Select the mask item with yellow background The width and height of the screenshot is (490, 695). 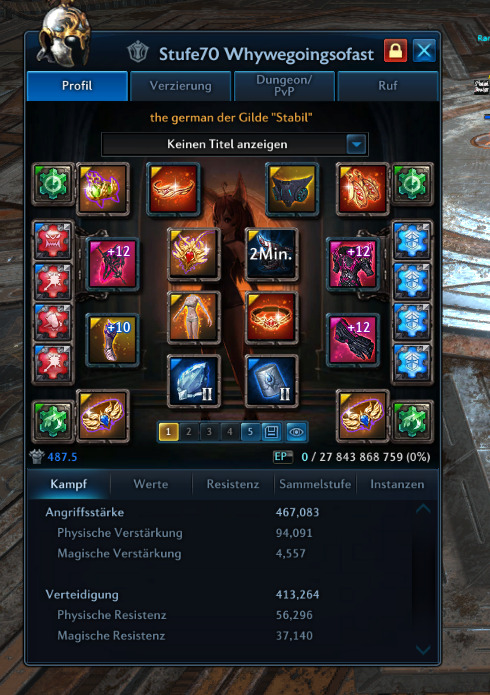tap(292, 189)
